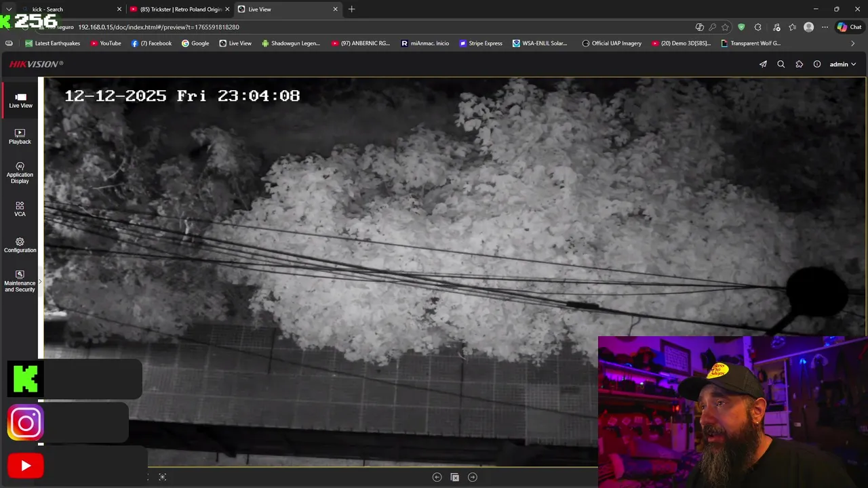Click the paper-plane icon in Hikvision header
The height and width of the screenshot is (488, 868).
click(763, 64)
